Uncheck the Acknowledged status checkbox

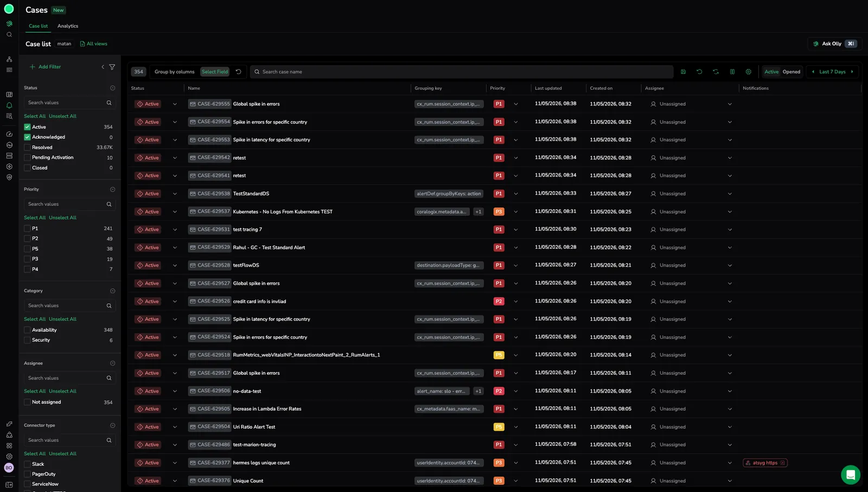click(27, 137)
